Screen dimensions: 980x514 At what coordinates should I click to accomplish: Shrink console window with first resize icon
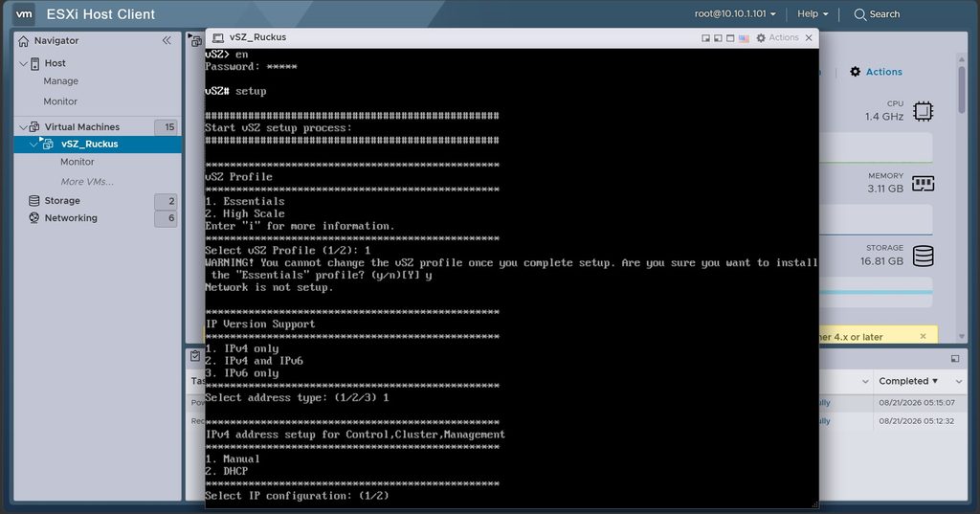click(705, 38)
